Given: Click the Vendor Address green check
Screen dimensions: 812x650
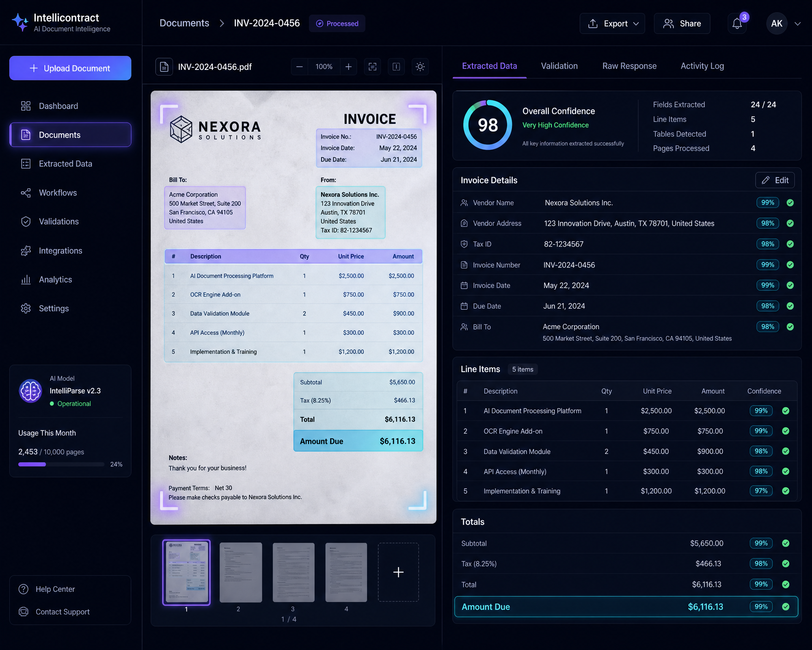Looking at the screenshot, I should [790, 223].
